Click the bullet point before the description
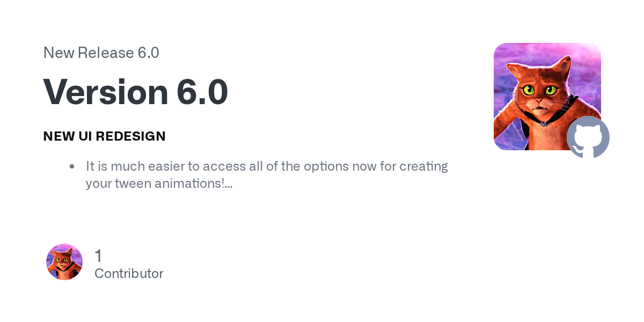The image size is (644, 322). coord(72,166)
